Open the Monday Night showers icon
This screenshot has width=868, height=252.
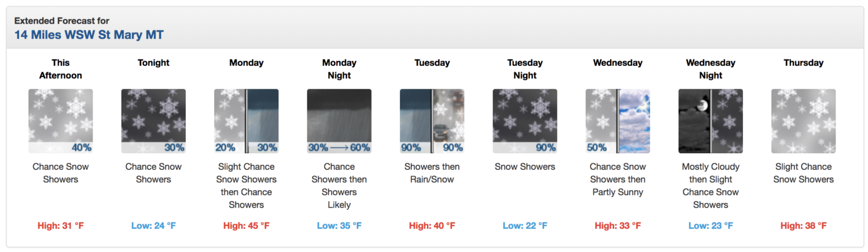click(339, 121)
